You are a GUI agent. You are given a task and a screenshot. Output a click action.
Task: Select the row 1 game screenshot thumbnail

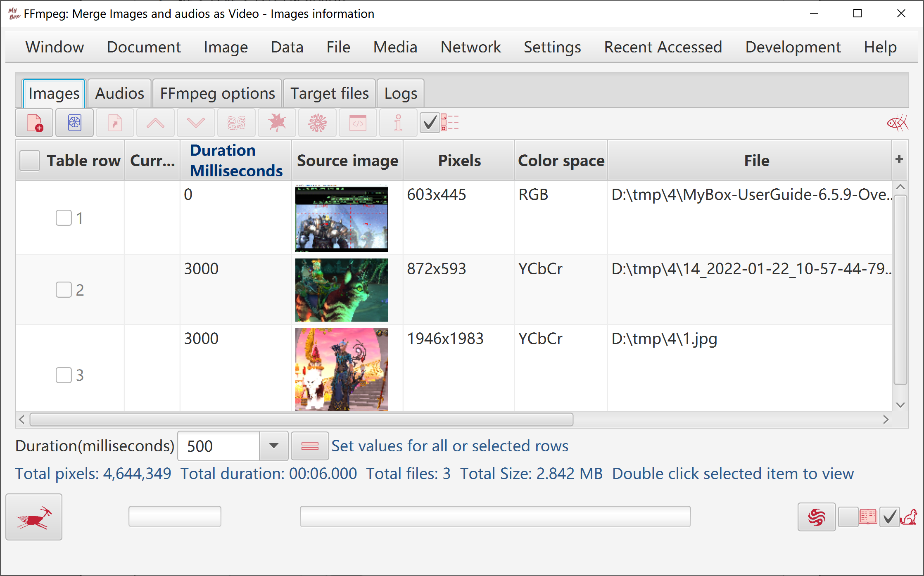point(342,218)
